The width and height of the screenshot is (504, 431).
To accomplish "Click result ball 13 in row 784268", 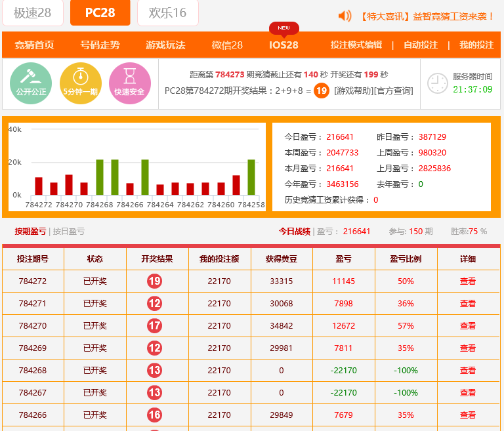I will pyautogui.click(x=155, y=370).
